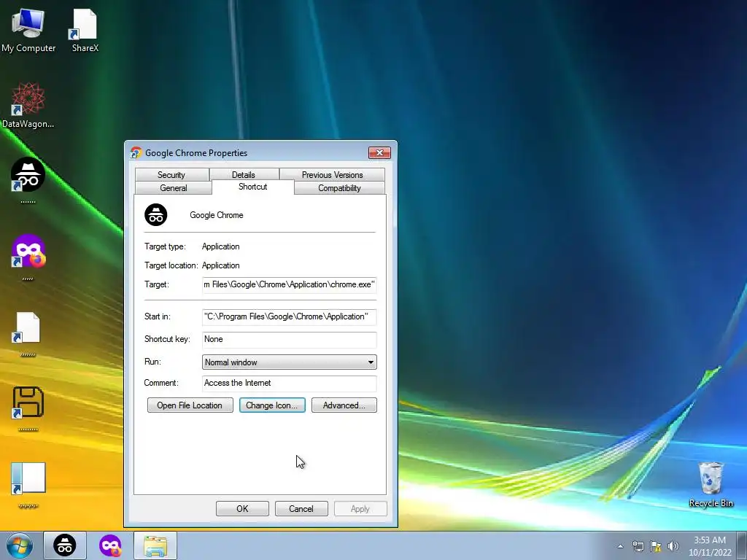Screen dimensions: 747x560
Task: Click the Action Center flag icon
Action: click(x=656, y=546)
